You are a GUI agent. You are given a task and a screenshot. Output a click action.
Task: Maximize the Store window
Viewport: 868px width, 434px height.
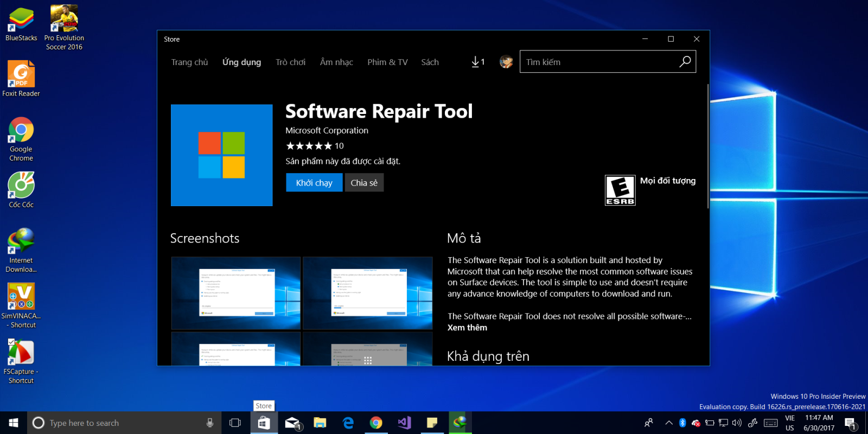(x=671, y=39)
